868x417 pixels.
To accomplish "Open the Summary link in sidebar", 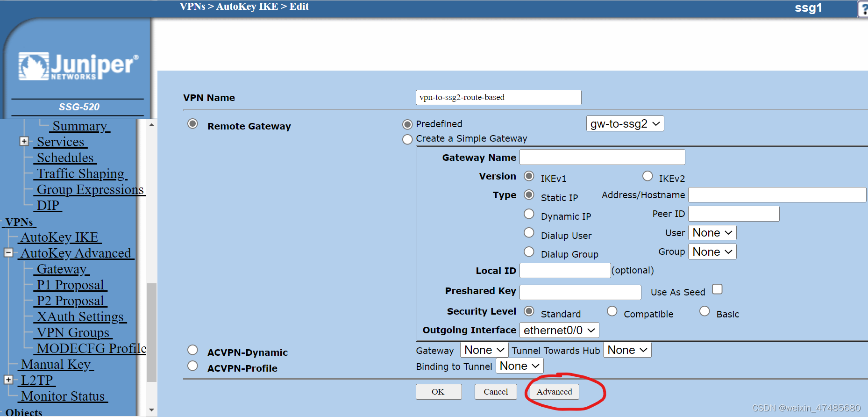I will (80, 126).
